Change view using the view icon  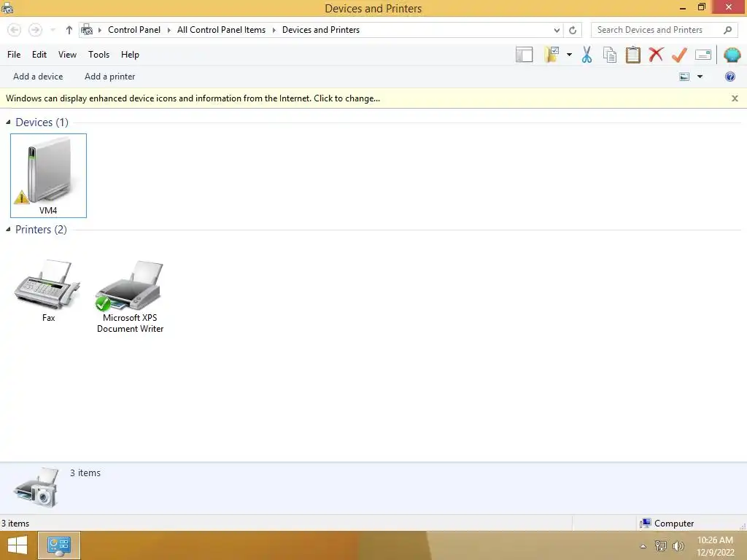tap(684, 77)
